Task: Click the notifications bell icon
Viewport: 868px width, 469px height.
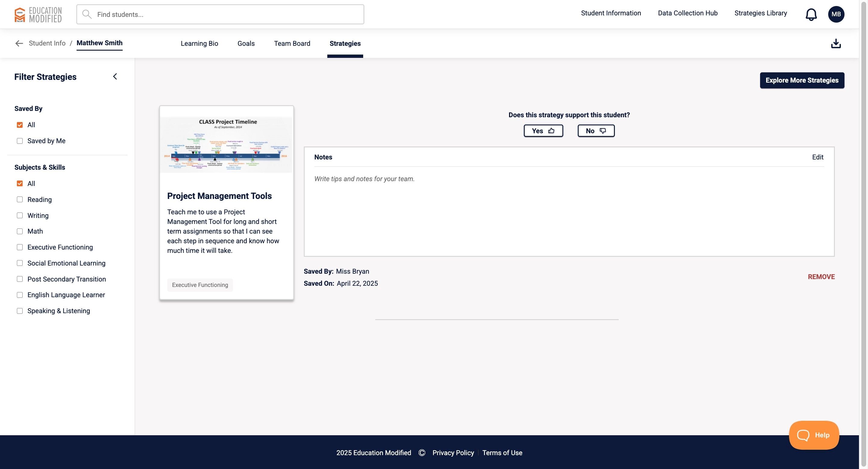Action: pos(811,14)
